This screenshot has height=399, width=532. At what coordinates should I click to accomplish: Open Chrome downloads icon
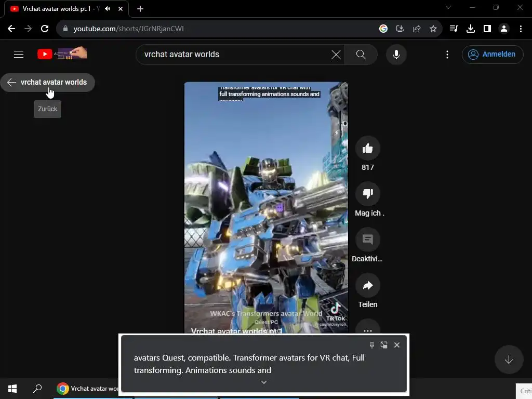pos(470,29)
